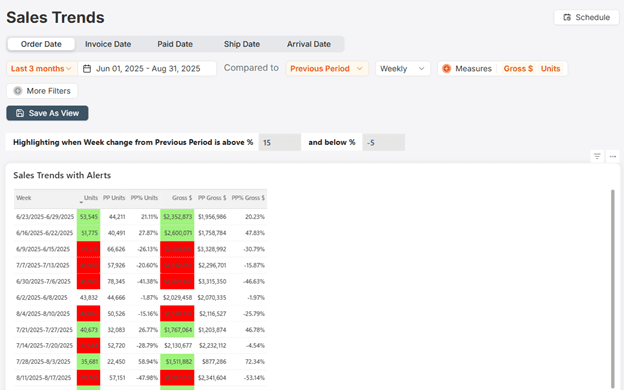Click green Gross $ cell $1,511,882
Screen dimensions: 624x390
[177, 362]
